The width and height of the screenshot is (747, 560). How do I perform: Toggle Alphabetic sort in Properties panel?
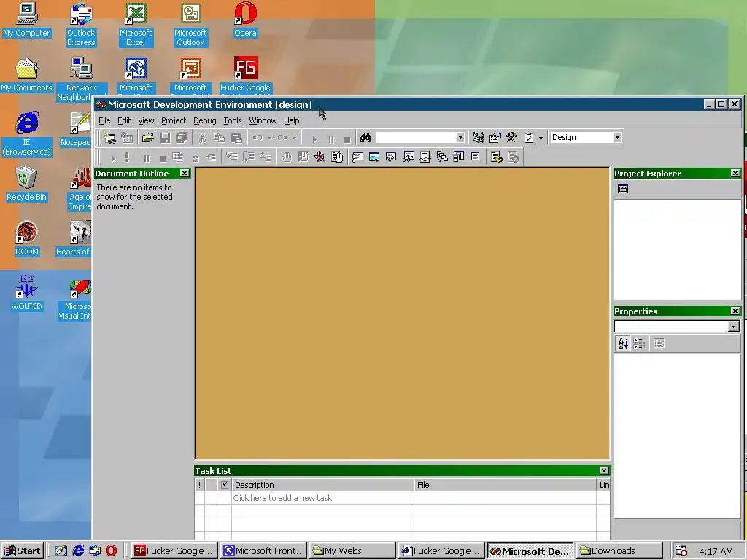point(623,343)
